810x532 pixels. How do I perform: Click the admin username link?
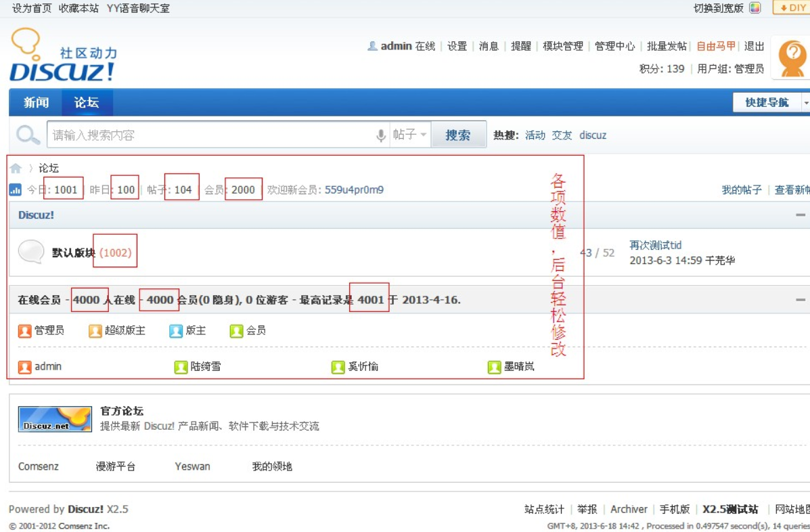(397, 47)
